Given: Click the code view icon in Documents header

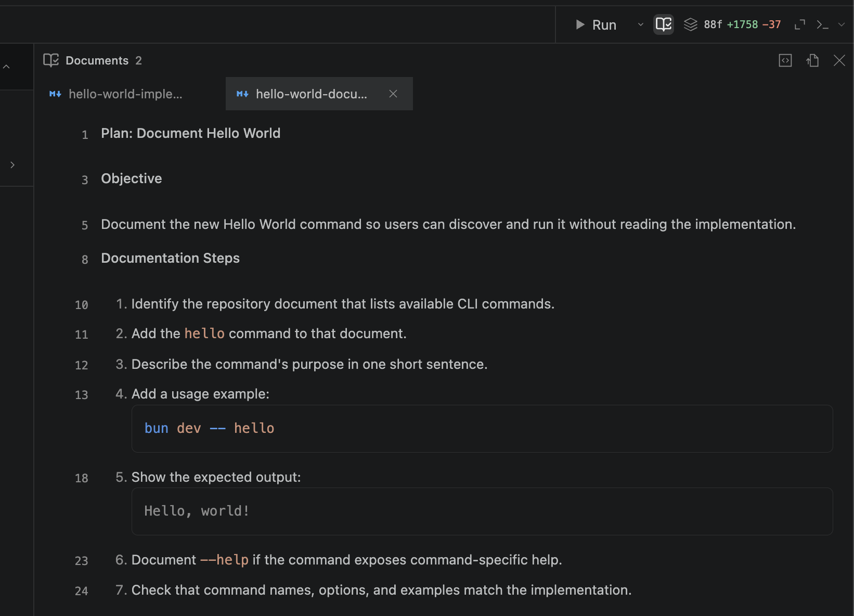Looking at the screenshot, I should tap(785, 60).
